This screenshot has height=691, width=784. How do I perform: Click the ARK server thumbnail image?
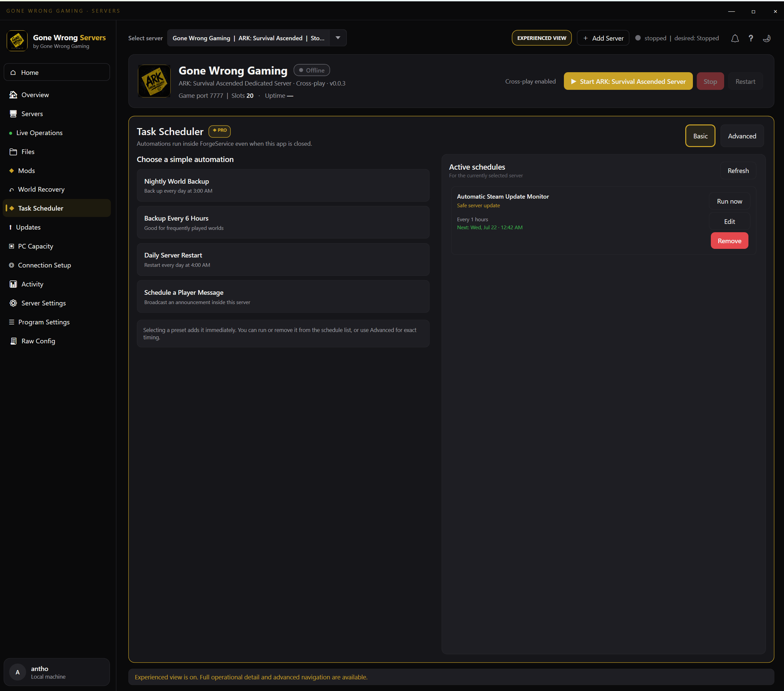154,81
